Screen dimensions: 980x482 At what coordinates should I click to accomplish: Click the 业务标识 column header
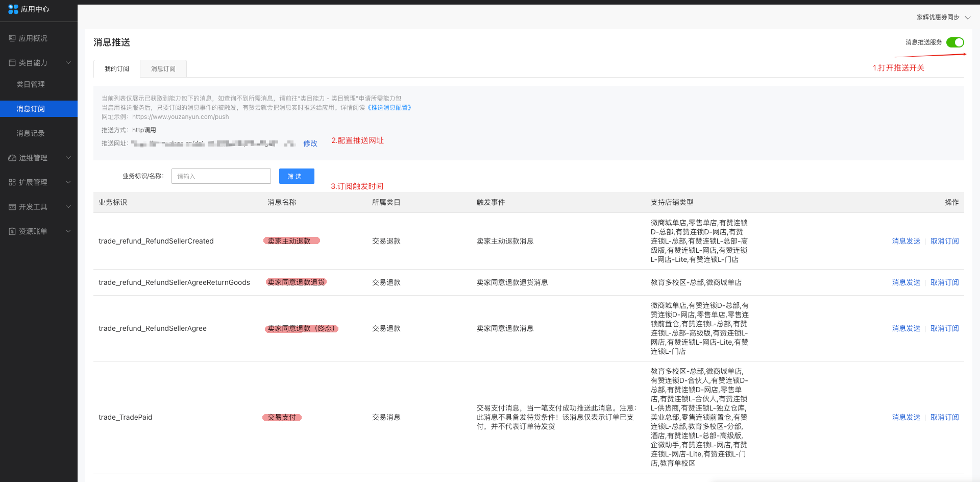tap(113, 202)
